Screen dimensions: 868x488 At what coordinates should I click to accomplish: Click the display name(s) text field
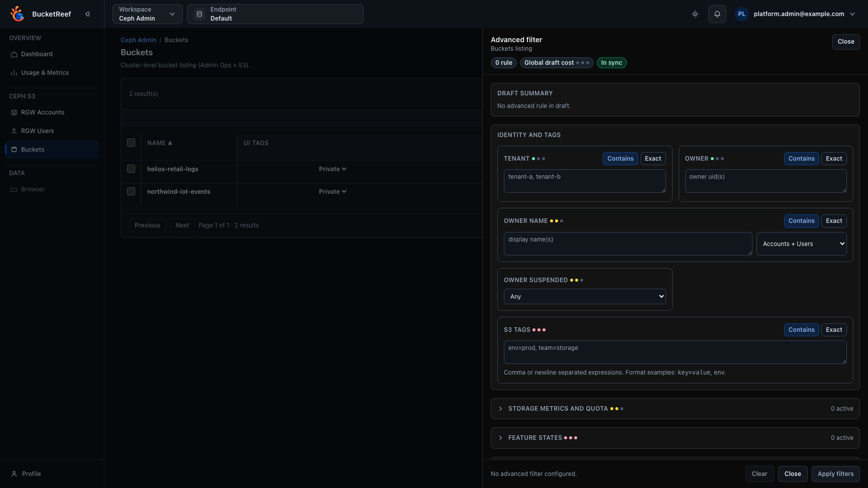pos(628,243)
